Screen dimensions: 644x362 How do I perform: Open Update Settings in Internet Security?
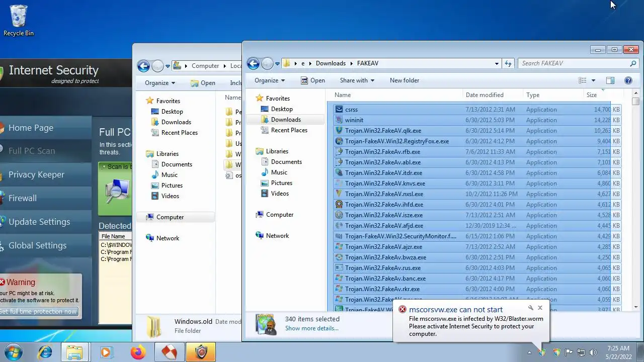point(39,222)
